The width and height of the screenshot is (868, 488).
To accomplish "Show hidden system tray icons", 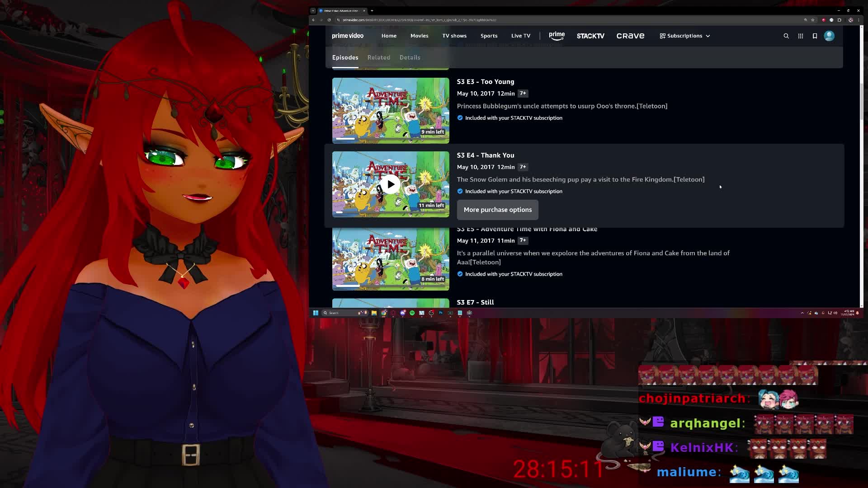I will 802,313.
